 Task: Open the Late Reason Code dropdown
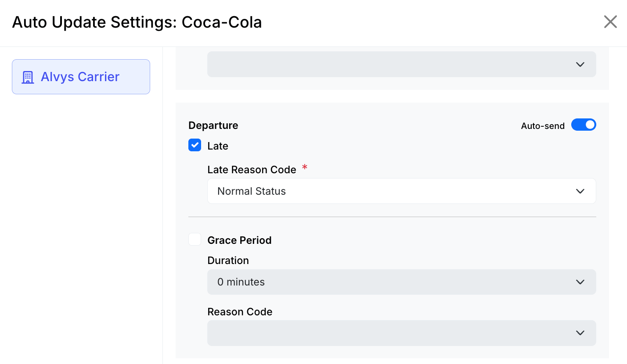click(x=401, y=191)
